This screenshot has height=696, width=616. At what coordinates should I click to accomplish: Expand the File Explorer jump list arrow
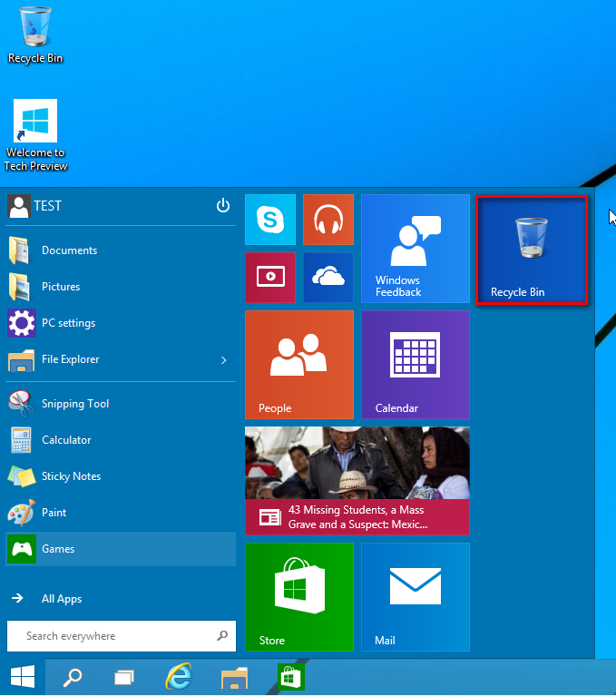click(x=224, y=360)
